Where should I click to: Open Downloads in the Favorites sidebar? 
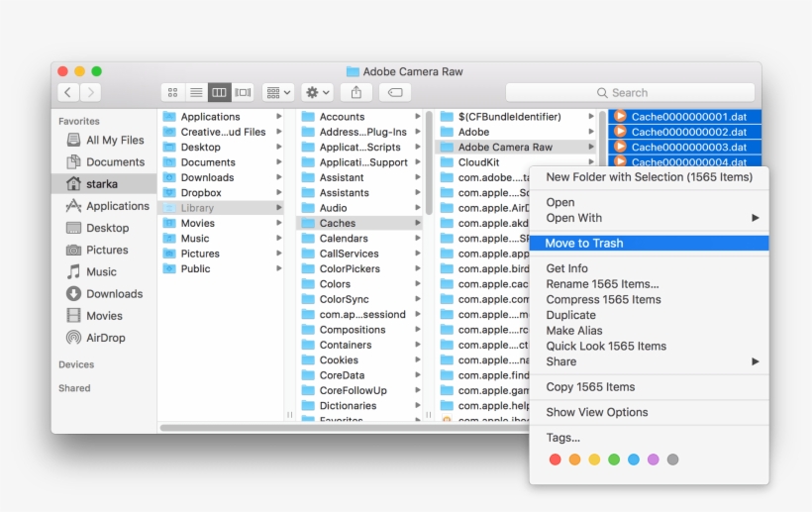(x=105, y=294)
